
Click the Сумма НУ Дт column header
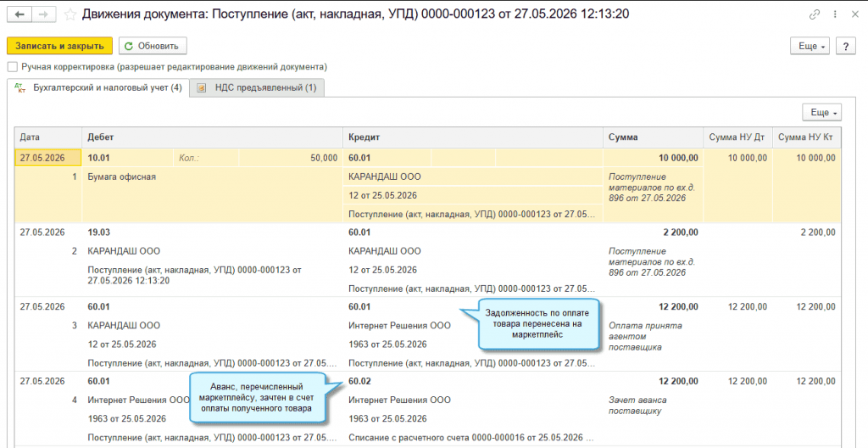point(738,137)
